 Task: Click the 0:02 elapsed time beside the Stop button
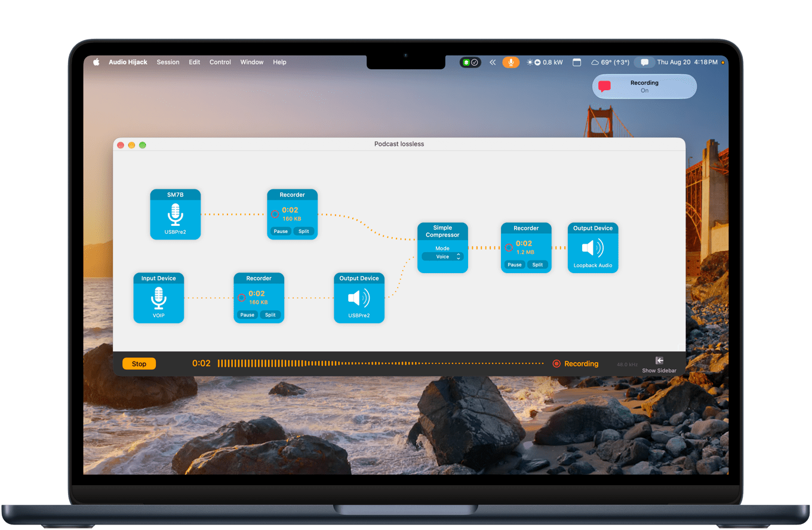tap(201, 363)
